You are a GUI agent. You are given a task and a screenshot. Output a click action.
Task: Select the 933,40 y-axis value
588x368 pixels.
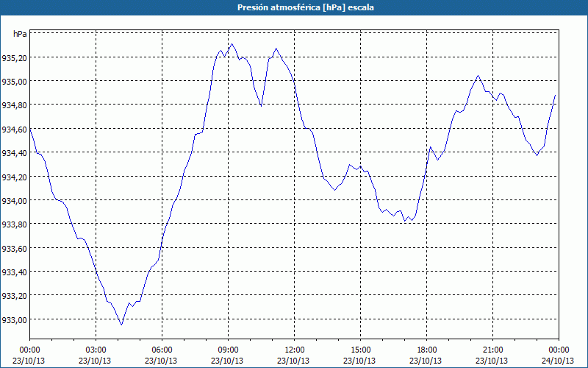(x=14, y=272)
